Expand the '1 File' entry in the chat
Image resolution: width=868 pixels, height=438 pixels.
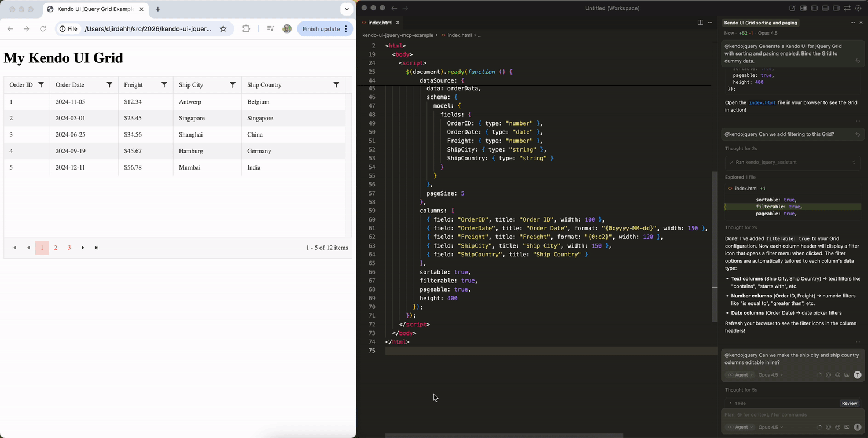[x=740, y=403]
